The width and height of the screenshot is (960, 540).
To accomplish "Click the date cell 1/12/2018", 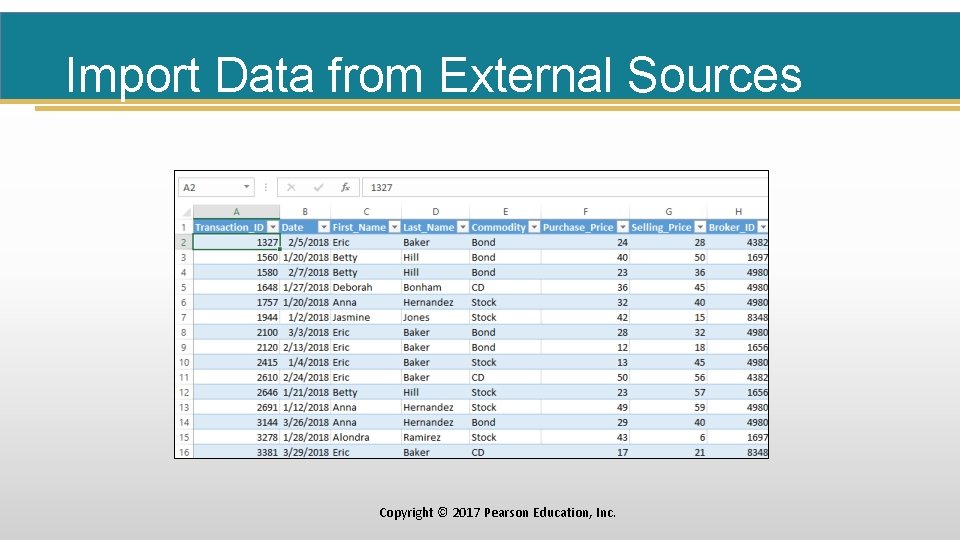I will [x=305, y=407].
